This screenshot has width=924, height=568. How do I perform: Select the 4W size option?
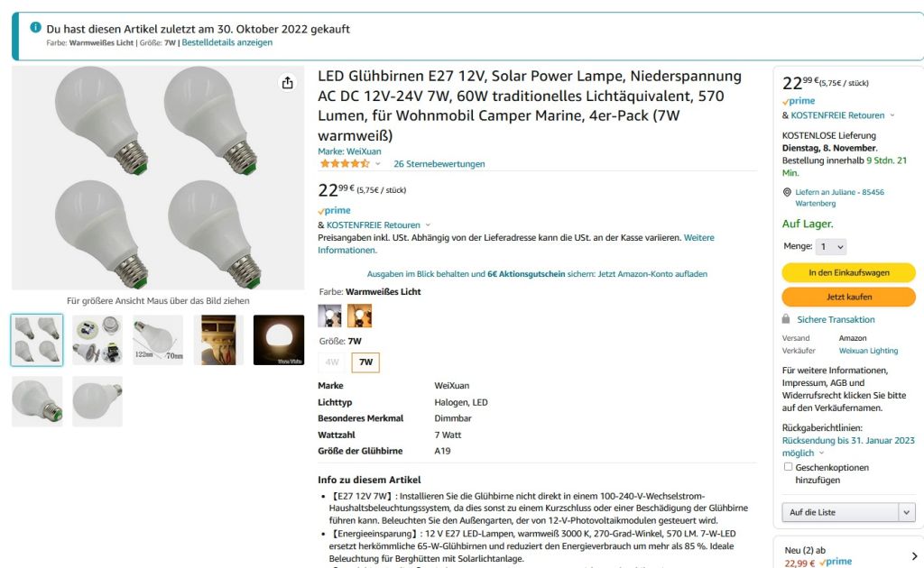332,362
